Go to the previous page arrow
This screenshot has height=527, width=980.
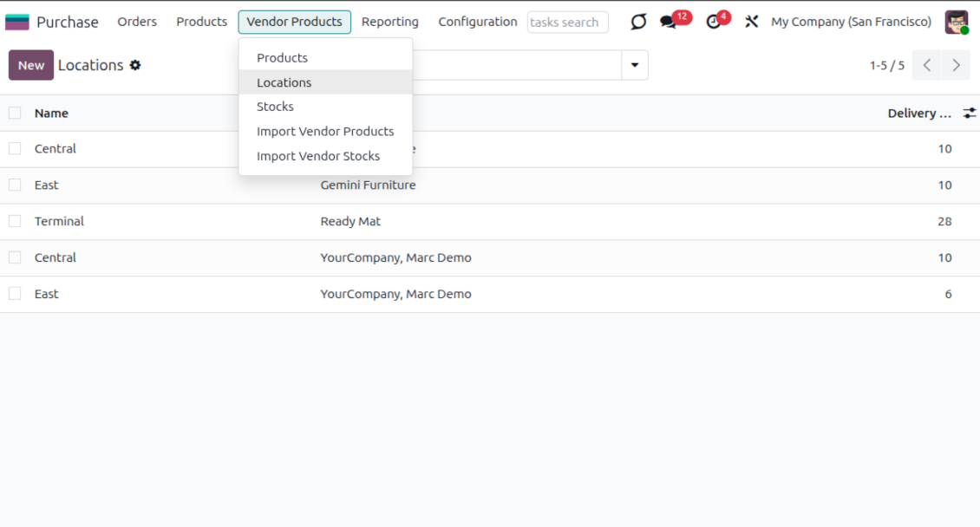(x=926, y=65)
